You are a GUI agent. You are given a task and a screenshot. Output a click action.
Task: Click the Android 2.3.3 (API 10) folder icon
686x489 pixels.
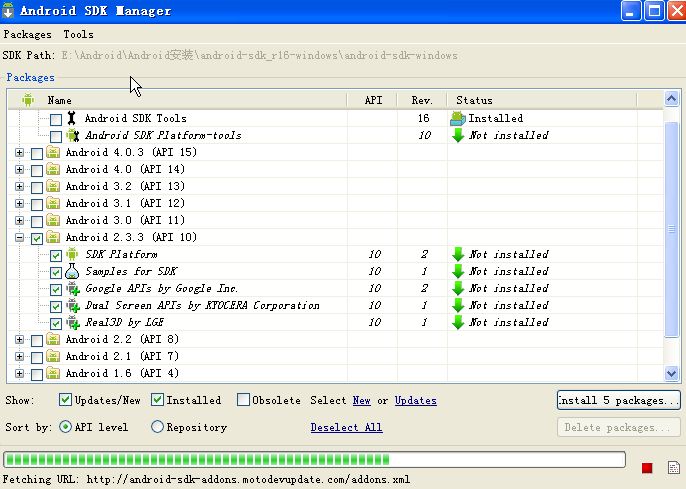[x=53, y=238]
